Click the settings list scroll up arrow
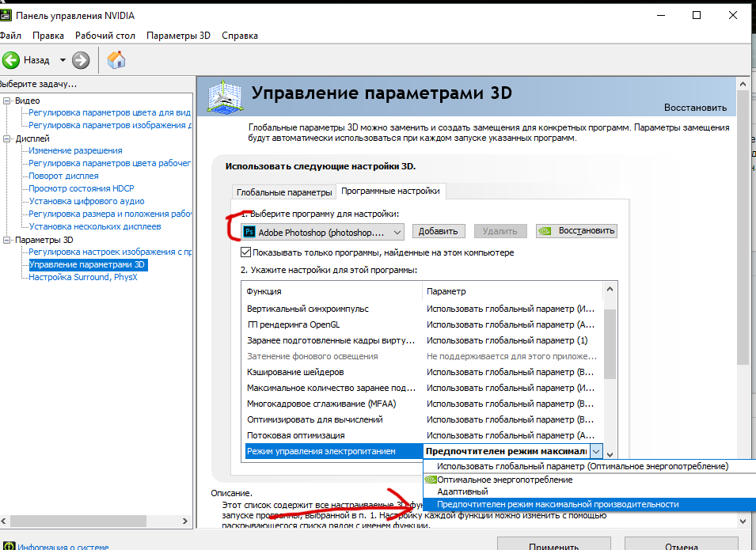Screen dimensions: 756x550 click(x=610, y=289)
